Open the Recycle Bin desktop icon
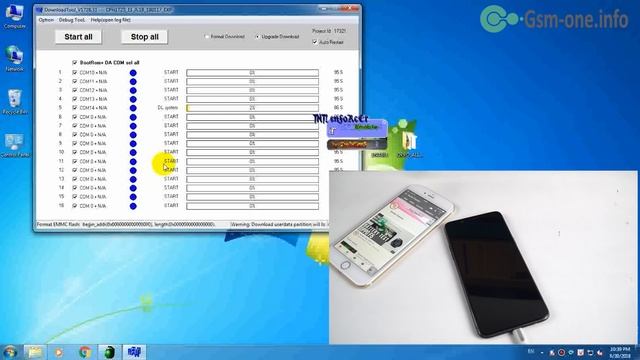 click(x=15, y=102)
